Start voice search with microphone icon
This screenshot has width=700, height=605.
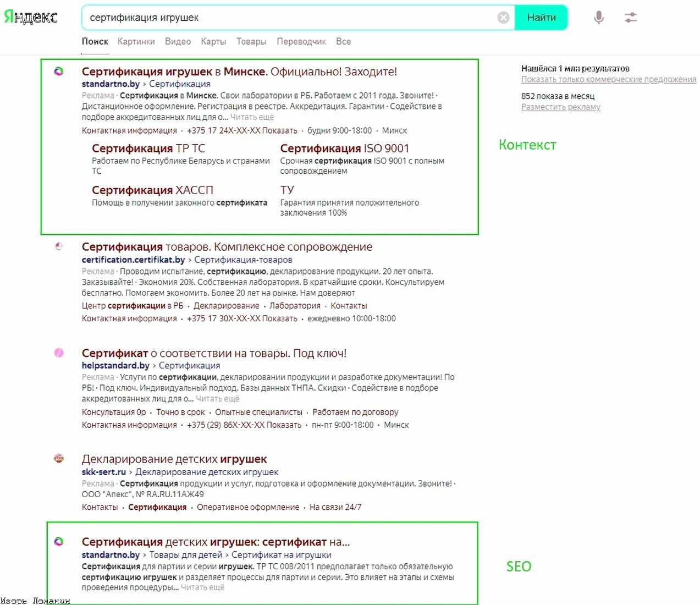[599, 18]
